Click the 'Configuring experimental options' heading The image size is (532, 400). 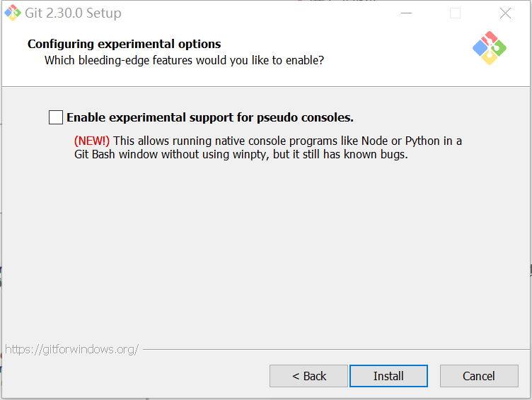(x=124, y=44)
